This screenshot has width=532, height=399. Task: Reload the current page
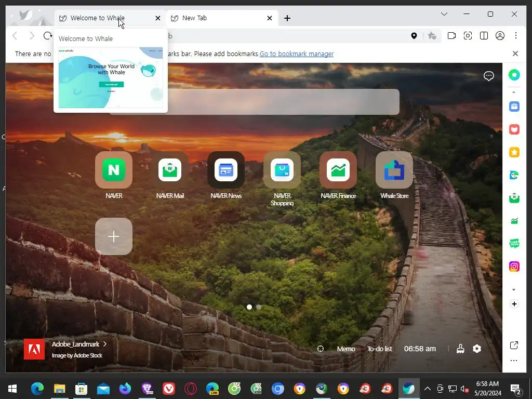(x=48, y=36)
